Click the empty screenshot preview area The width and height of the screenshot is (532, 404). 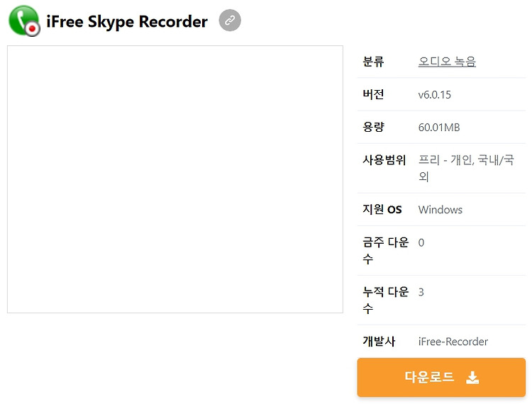[175, 179]
